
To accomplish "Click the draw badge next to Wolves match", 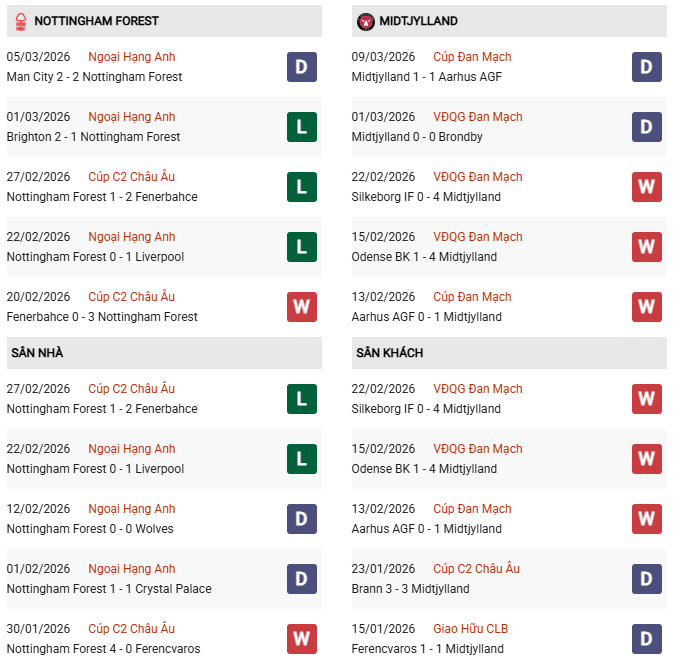I will tap(301, 519).
